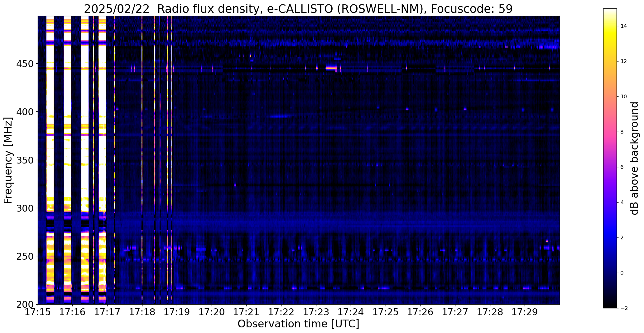Image resolution: width=644 pixels, height=333 pixels.
Task: Click the 17:23 time tick label
Action: pyautogui.click(x=316, y=312)
